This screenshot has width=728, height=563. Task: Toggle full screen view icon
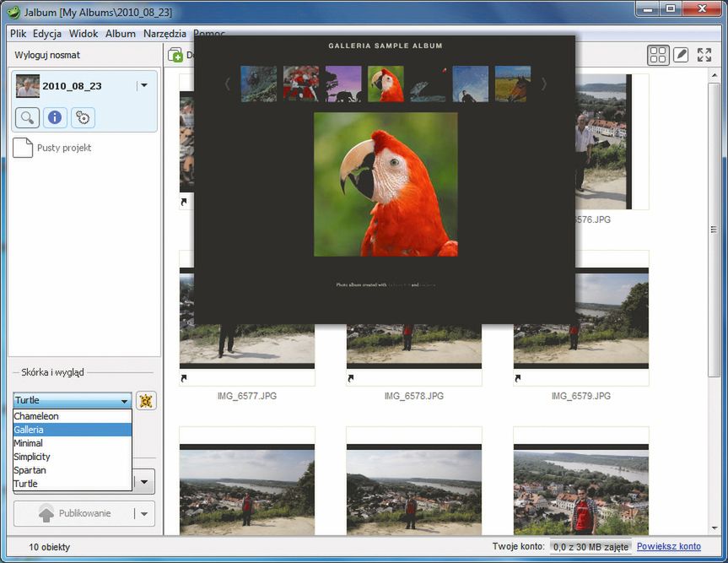(704, 55)
